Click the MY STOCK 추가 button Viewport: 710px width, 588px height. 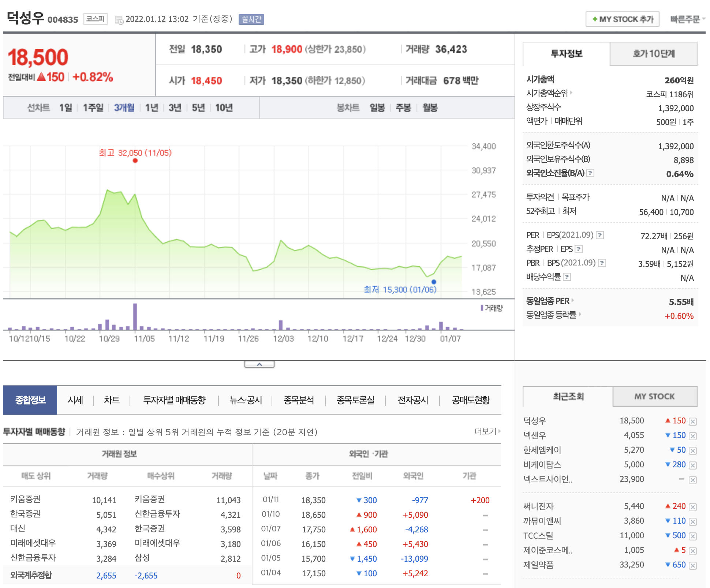622,19
